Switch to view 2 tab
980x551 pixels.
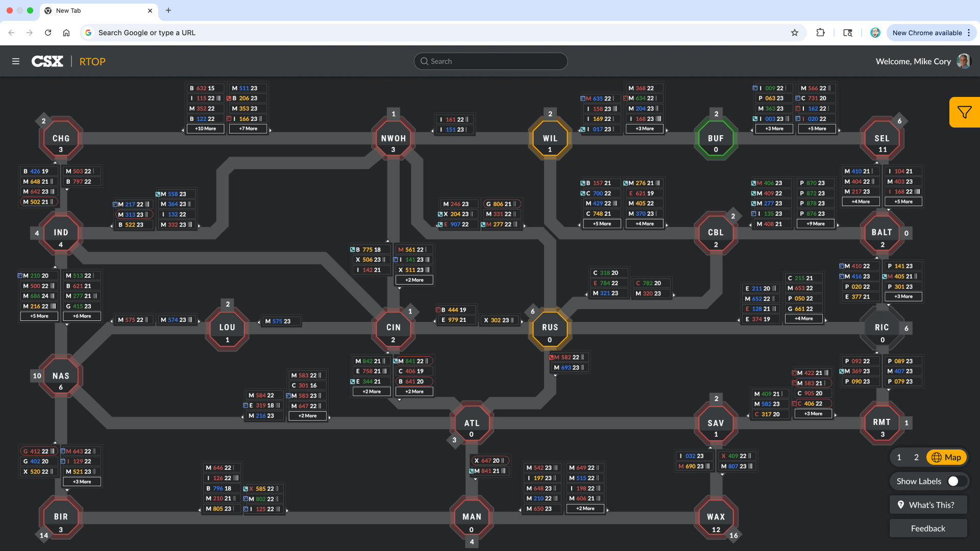click(916, 457)
